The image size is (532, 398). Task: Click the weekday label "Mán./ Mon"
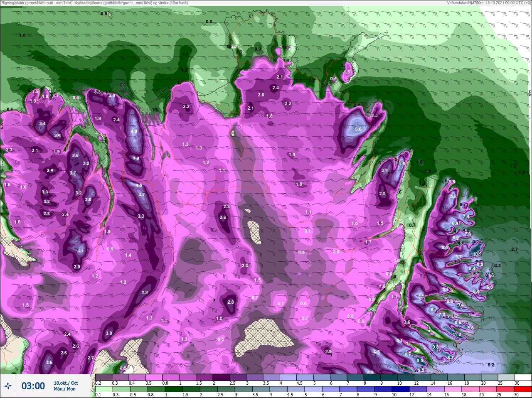[x=64, y=389]
